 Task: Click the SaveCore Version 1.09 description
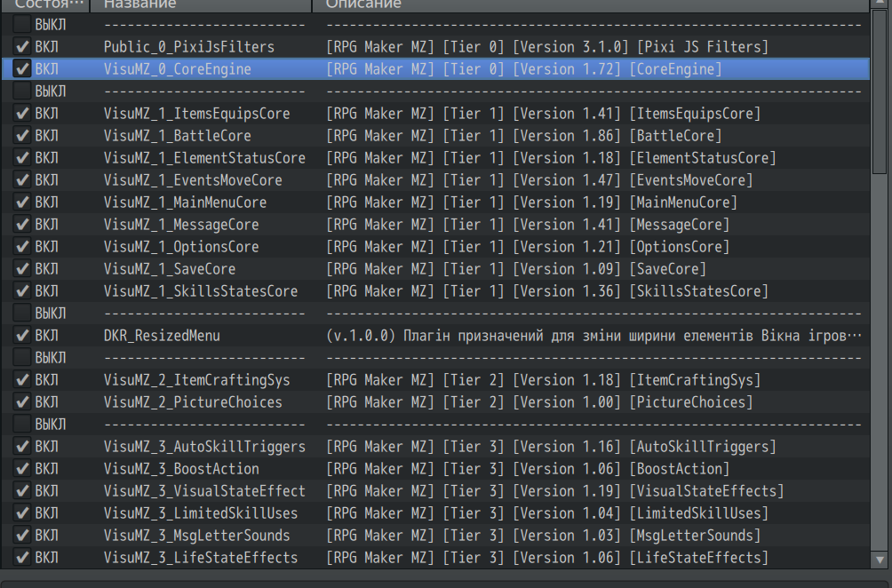click(x=516, y=268)
